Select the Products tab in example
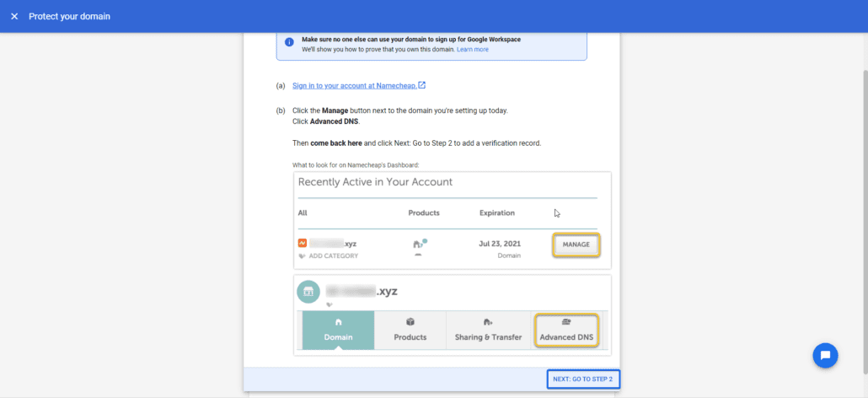Screen dimensions: 868x398 (x=410, y=330)
